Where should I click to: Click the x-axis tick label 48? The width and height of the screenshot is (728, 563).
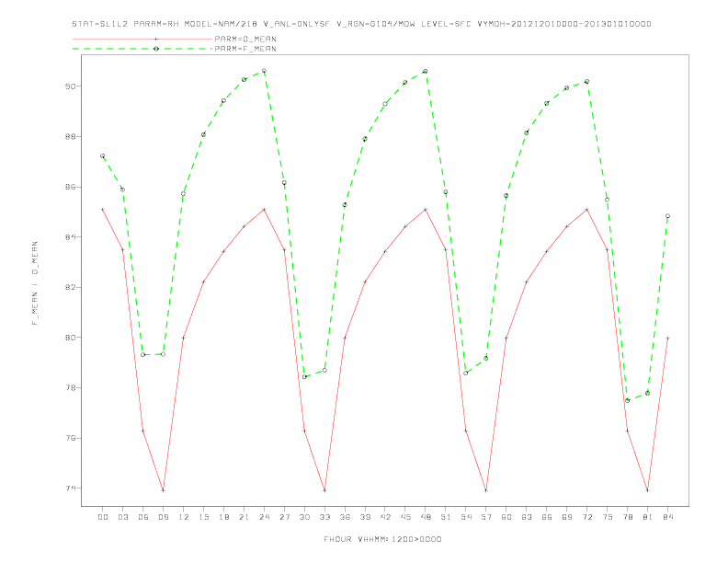tap(426, 517)
